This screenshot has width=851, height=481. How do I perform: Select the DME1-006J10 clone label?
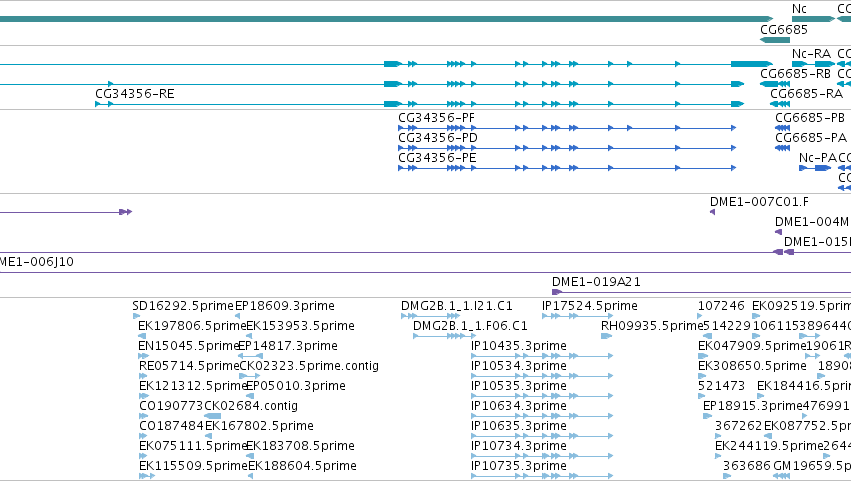(x=36, y=262)
